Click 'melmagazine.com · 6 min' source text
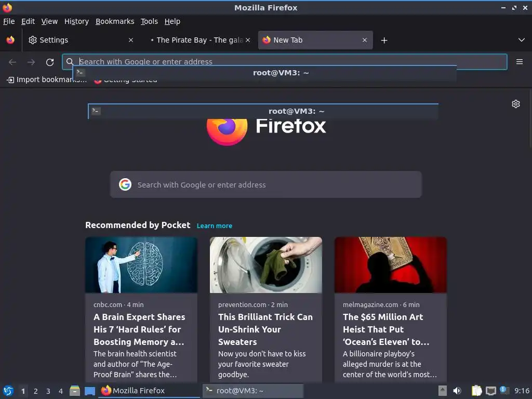 (381, 304)
